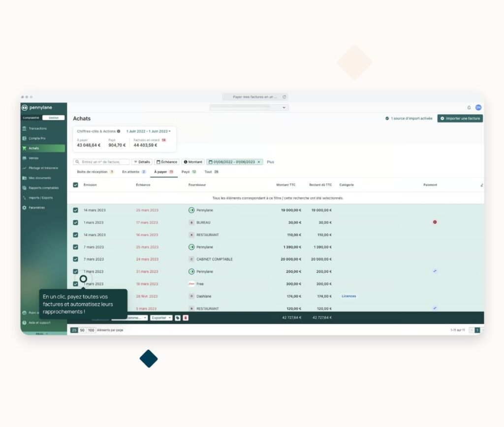Open the Échéance filter

(x=167, y=162)
